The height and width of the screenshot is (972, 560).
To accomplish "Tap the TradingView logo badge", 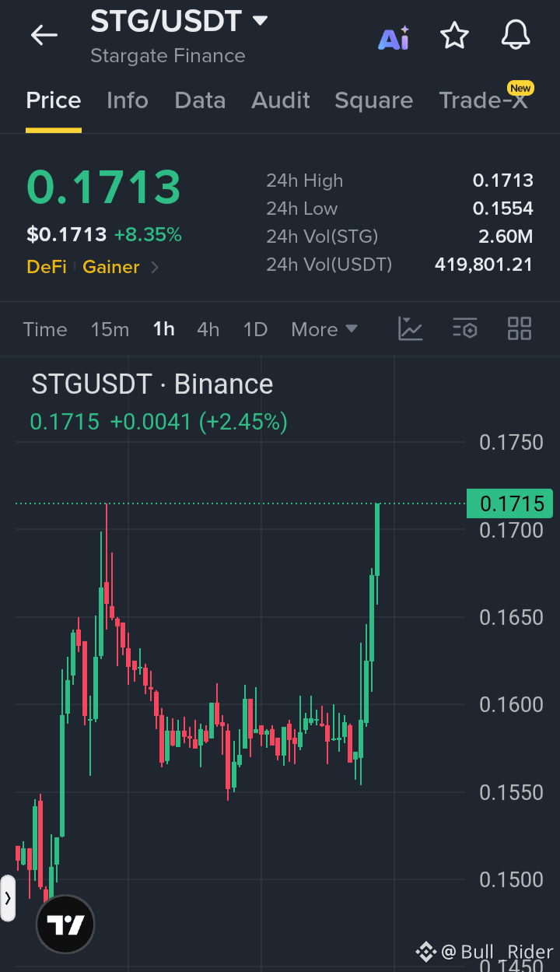I will [65, 925].
